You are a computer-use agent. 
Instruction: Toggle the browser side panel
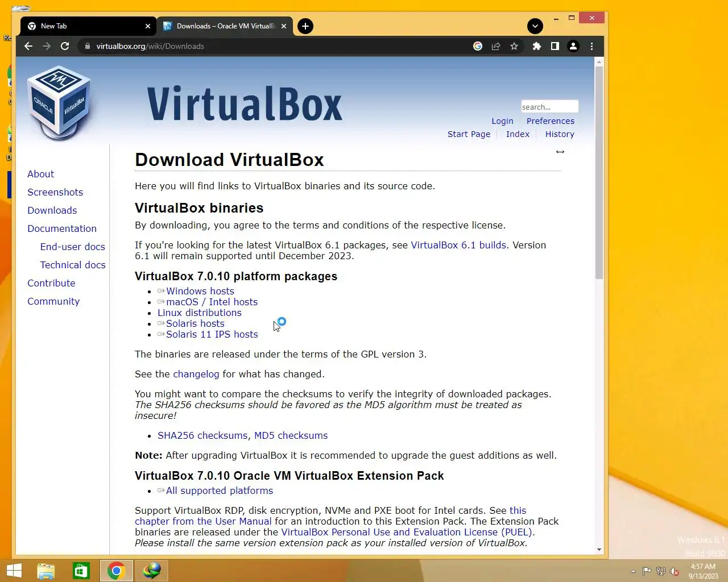click(x=555, y=46)
